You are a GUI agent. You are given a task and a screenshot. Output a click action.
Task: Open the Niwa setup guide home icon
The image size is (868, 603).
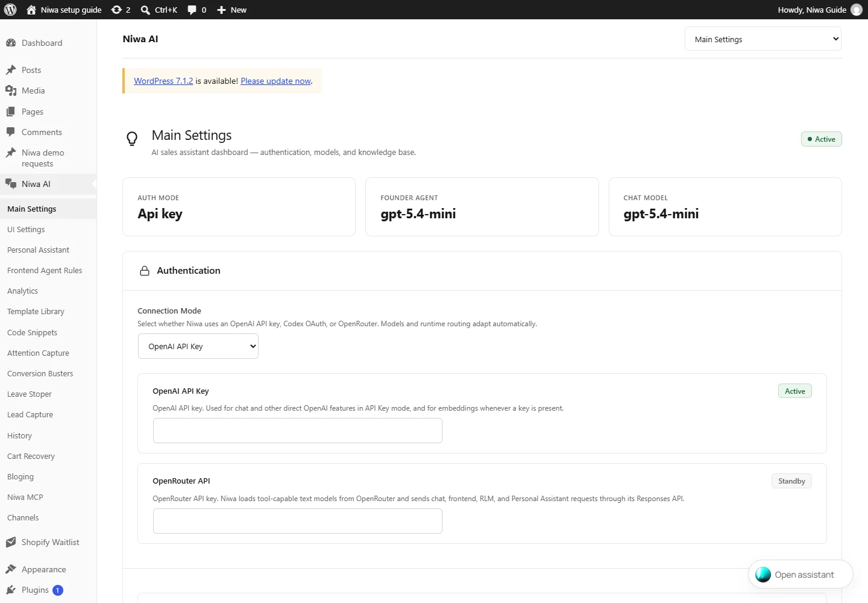pyautogui.click(x=31, y=10)
